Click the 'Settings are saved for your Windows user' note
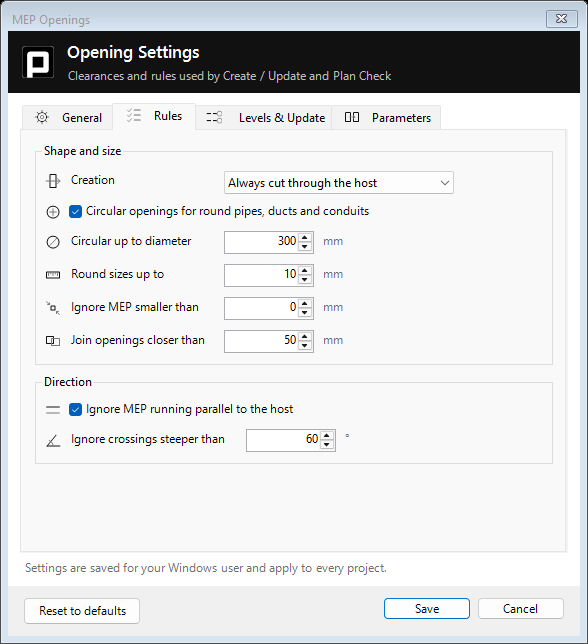588x644 pixels. pos(206,568)
